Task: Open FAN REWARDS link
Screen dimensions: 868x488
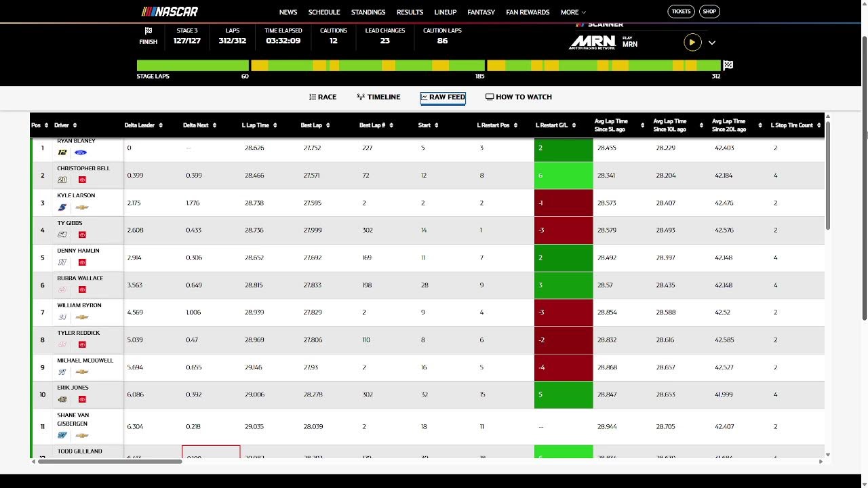Action: tap(528, 12)
